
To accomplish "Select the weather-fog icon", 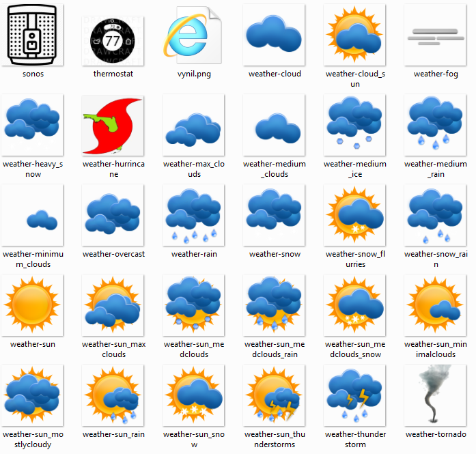I will (x=435, y=35).
